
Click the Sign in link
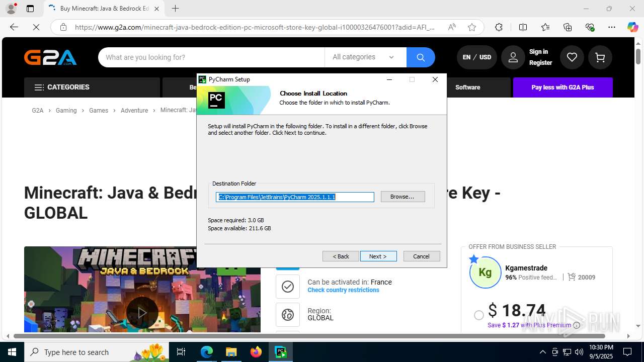538,52
